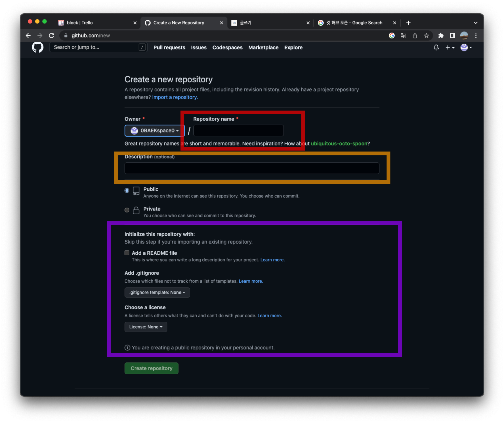Image resolution: width=504 pixels, height=423 pixels.
Task: Open the OBAEKspace0 owner dropdown
Action: pos(155,130)
